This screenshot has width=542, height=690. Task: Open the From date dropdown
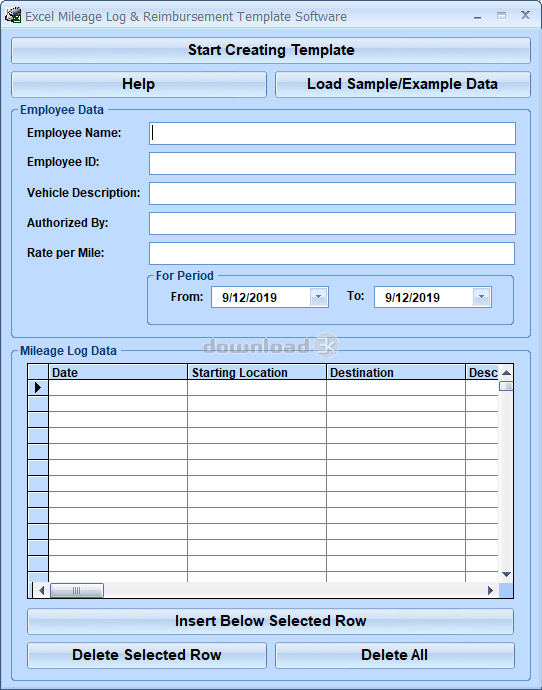[319, 297]
